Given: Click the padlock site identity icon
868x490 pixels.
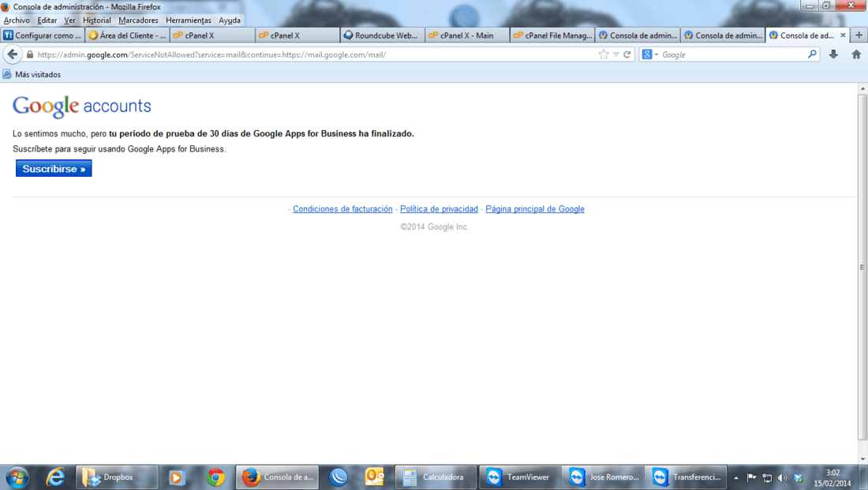Looking at the screenshot, I should (x=30, y=54).
